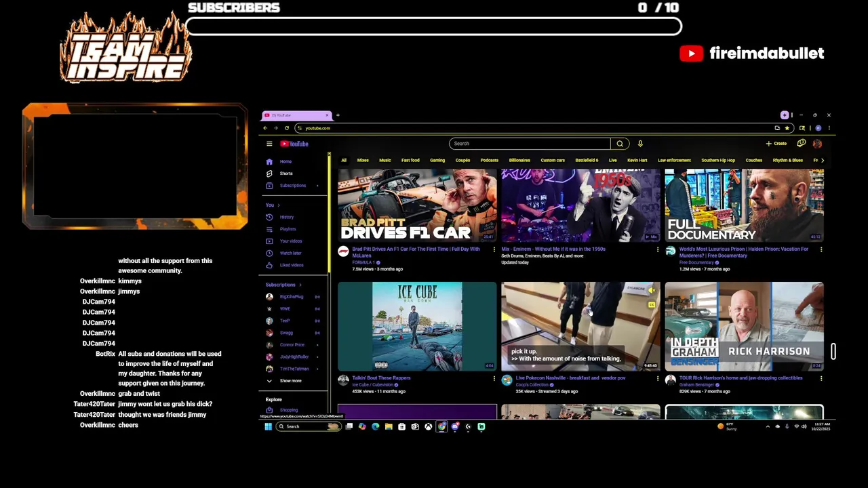Click the browser back arrow
Image resolution: width=868 pixels, height=488 pixels.
coord(265,128)
